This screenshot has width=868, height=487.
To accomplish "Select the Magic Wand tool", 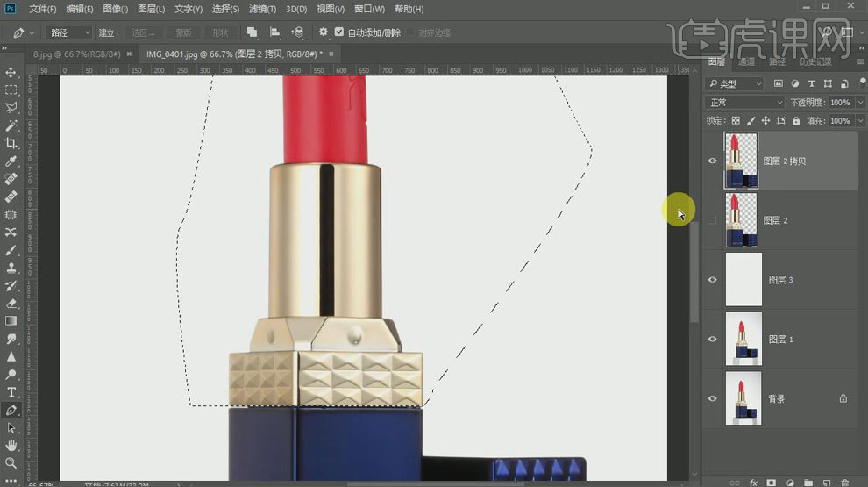I will 11,125.
